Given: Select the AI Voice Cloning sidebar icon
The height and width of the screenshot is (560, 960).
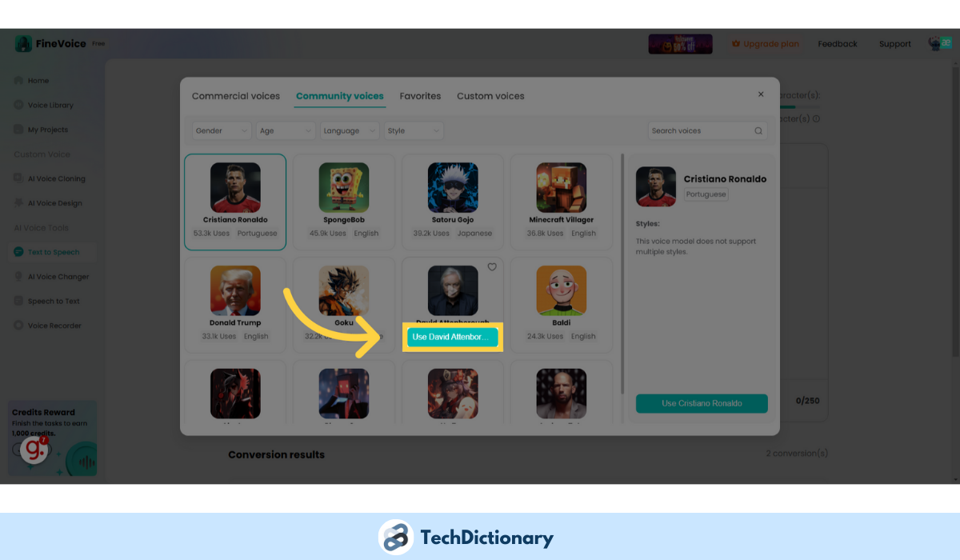Looking at the screenshot, I should (18, 178).
